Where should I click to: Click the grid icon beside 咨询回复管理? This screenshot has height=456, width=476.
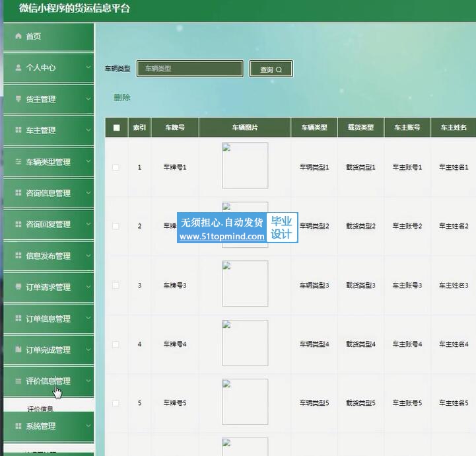[x=18, y=224]
